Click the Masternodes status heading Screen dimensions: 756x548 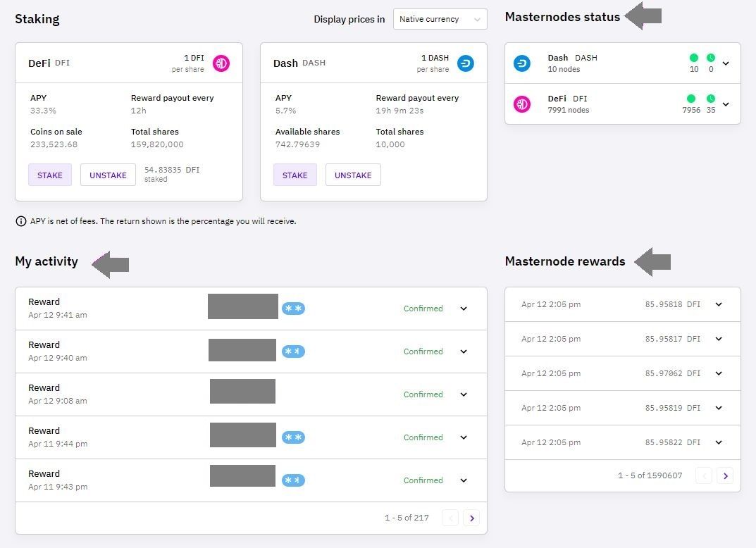tap(562, 17)
